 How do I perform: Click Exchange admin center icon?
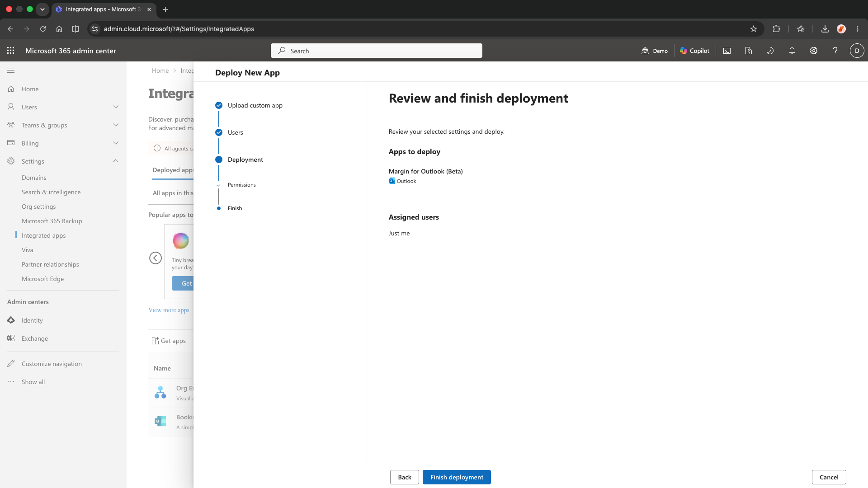(x=11, y=338)
